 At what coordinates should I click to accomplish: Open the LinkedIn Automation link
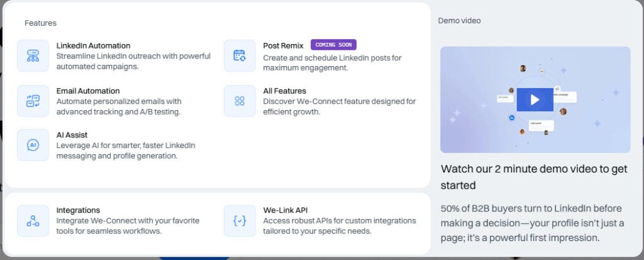click(93, 46)
